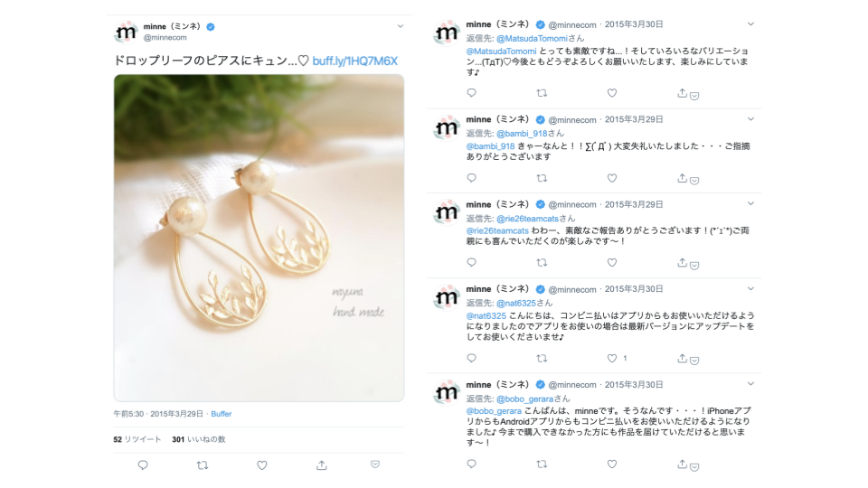This screenshot has height=488, width=868.
Task: Open chevron menu on @MatsudaTomomi reply
Action: click(750, 23)
